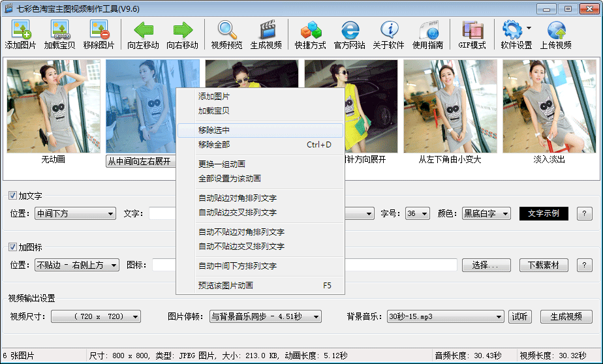Click the 下载素材 button

click(x=544, y=265)
